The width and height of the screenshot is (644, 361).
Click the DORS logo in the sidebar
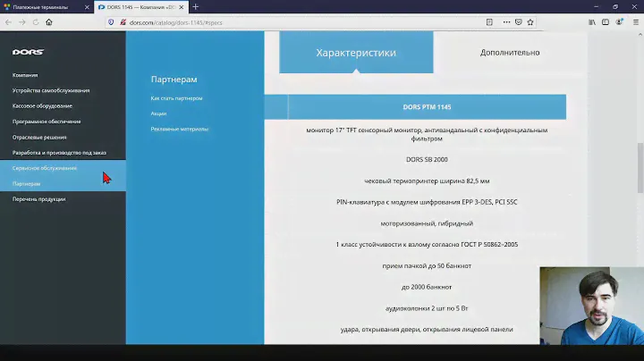[x=28, y=52]
